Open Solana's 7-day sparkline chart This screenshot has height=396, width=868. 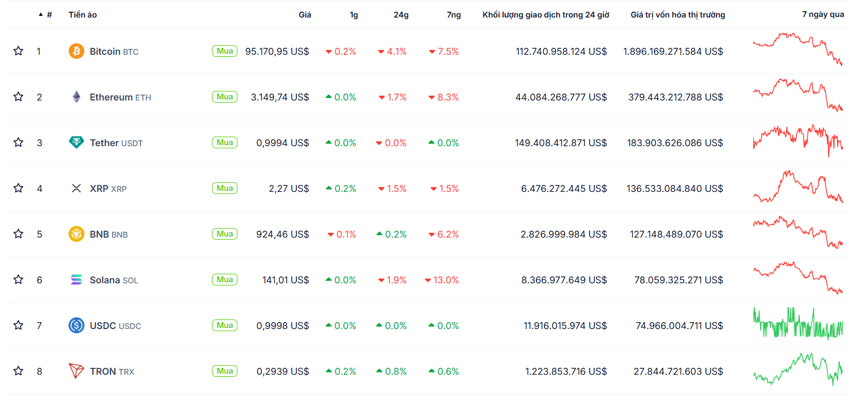(798, 277)
